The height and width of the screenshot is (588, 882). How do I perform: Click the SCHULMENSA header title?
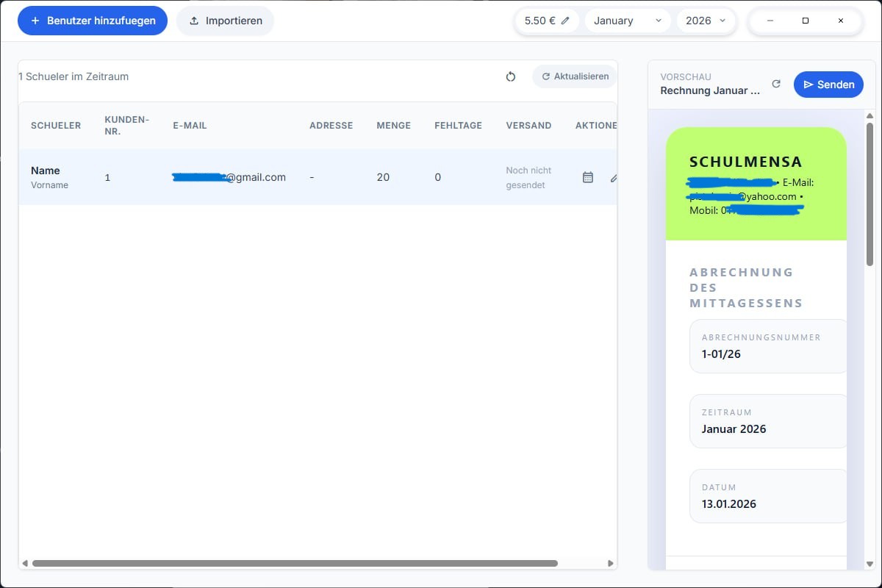click(x=745, y=162)
